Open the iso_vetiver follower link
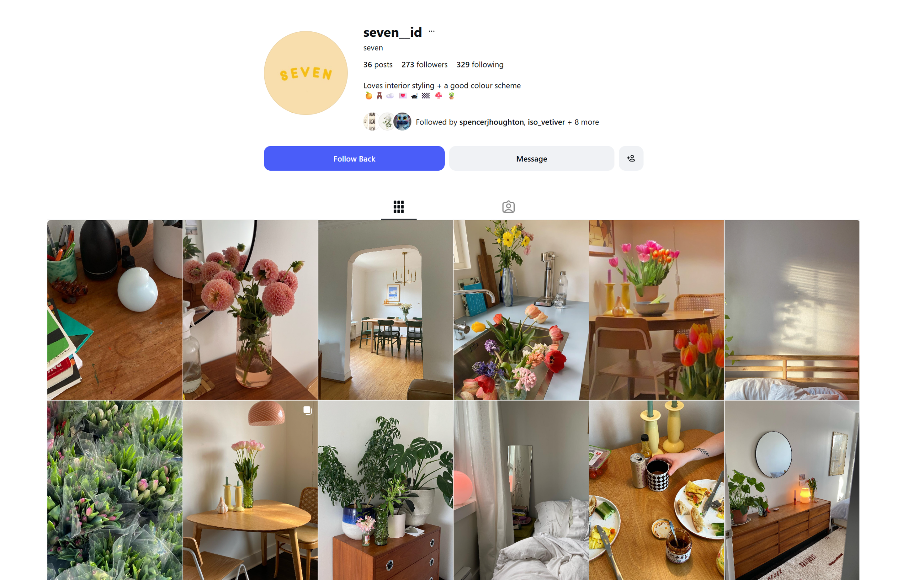 pos(546,122)
